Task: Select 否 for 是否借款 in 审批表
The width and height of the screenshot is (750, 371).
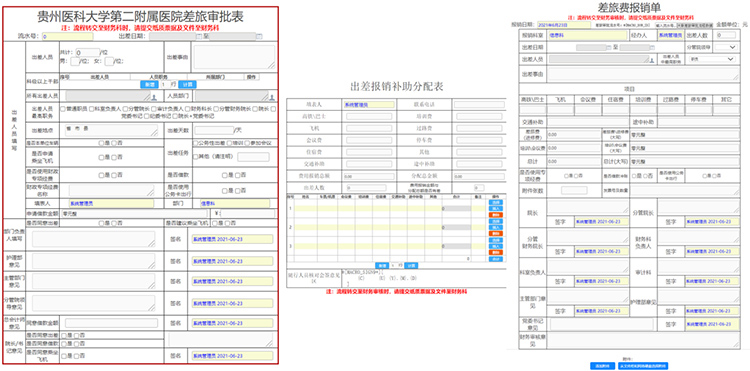Action: [x=238, y=175]
